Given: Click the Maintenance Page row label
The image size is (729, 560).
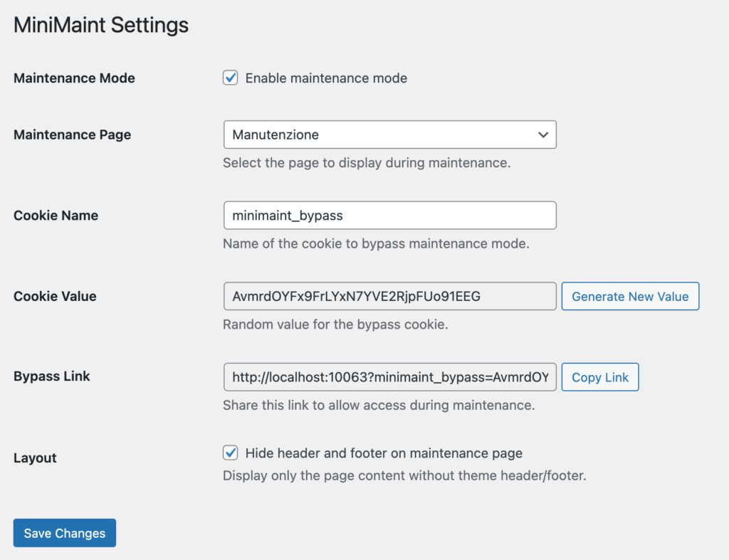Looking at the screenshot, I should [72, 134].
